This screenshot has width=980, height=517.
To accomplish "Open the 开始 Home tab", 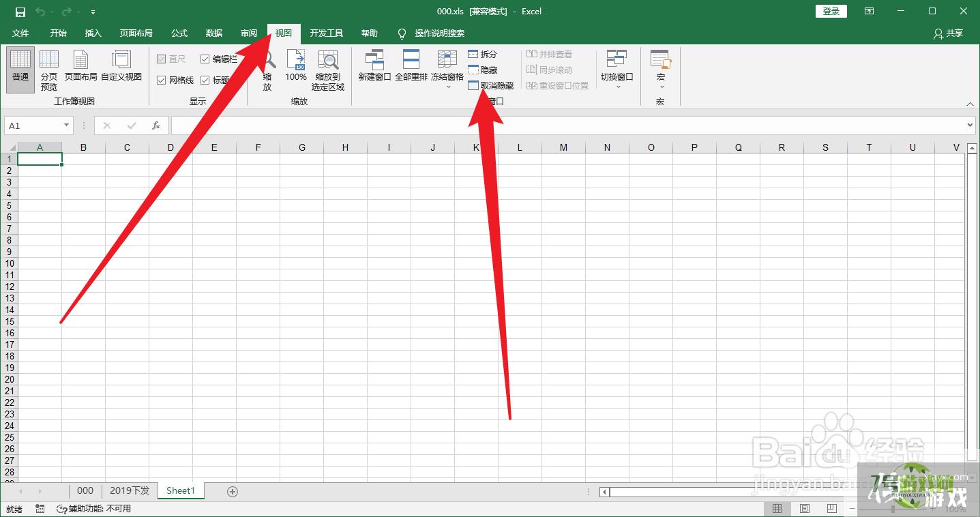I will pos(58,33).
